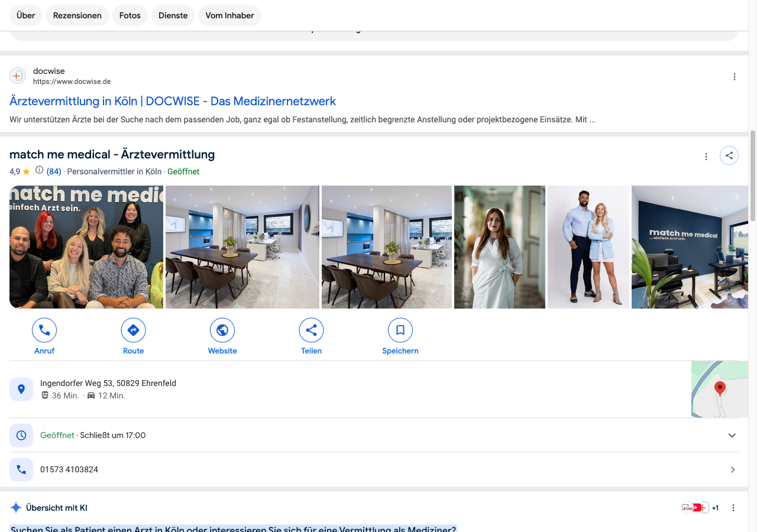Open more options for Übersicht mit KI

(733, 508)
